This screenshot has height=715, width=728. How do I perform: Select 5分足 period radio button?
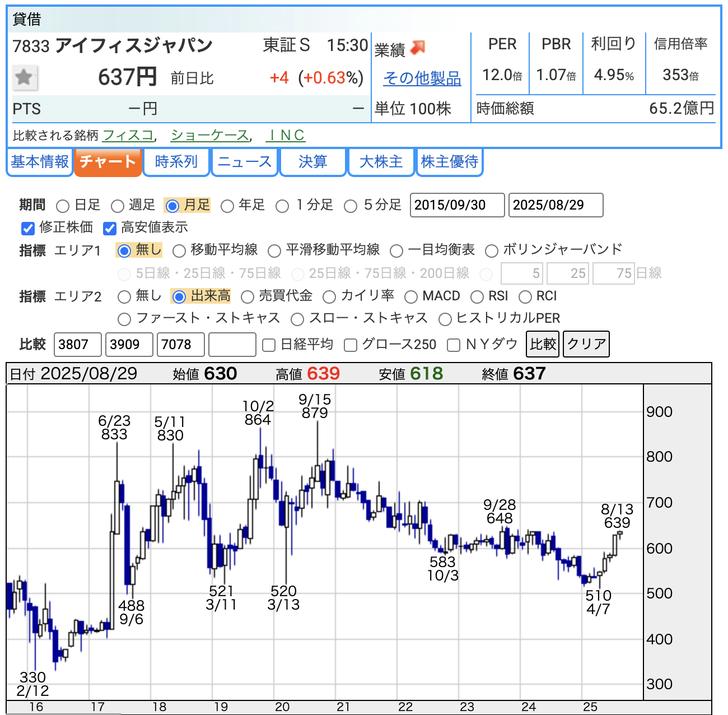351,206
